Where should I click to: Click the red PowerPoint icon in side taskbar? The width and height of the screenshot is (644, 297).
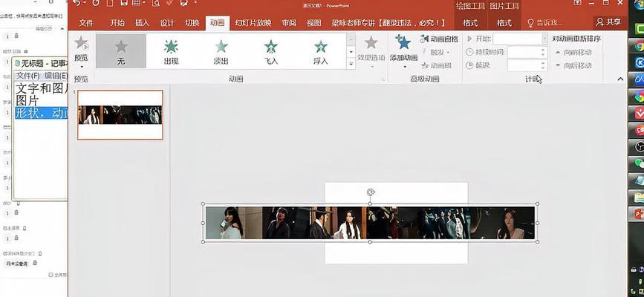[x=639, y=214]
